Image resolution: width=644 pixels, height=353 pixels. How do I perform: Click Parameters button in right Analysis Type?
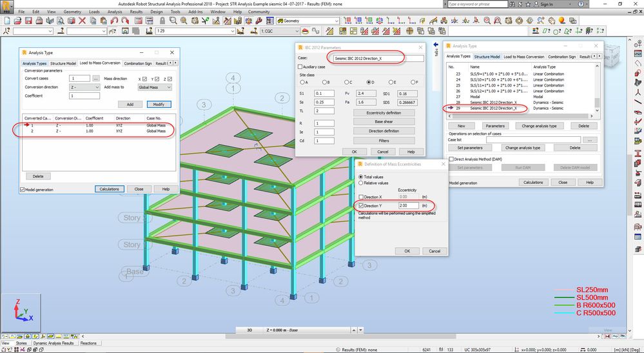pos(495,126)
